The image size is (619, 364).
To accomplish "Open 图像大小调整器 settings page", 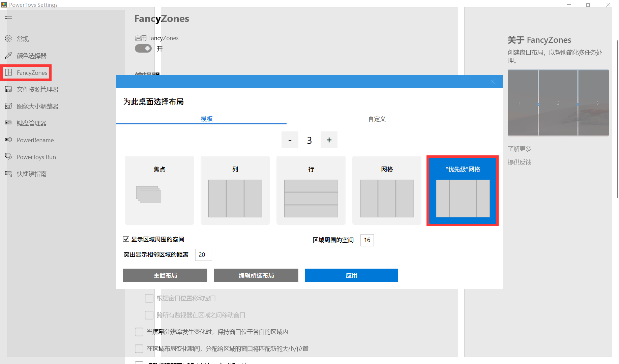I will [x=37, y=106].
